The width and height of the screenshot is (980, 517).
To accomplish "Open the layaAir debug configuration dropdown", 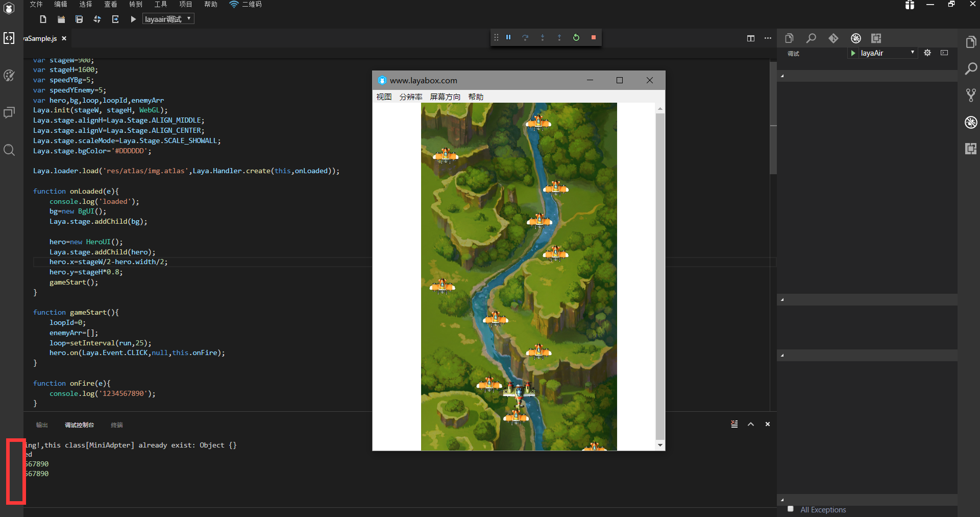I will coord(887,53).
